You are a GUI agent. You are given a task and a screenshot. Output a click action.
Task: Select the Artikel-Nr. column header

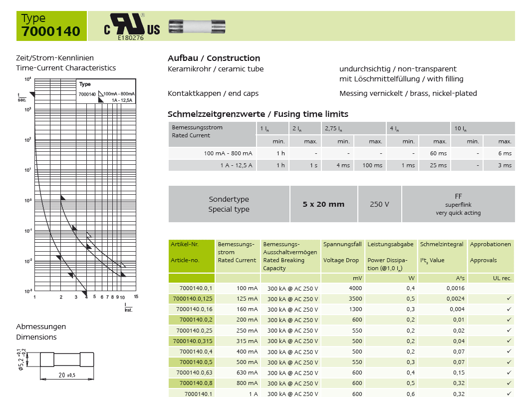pos(192,256)
